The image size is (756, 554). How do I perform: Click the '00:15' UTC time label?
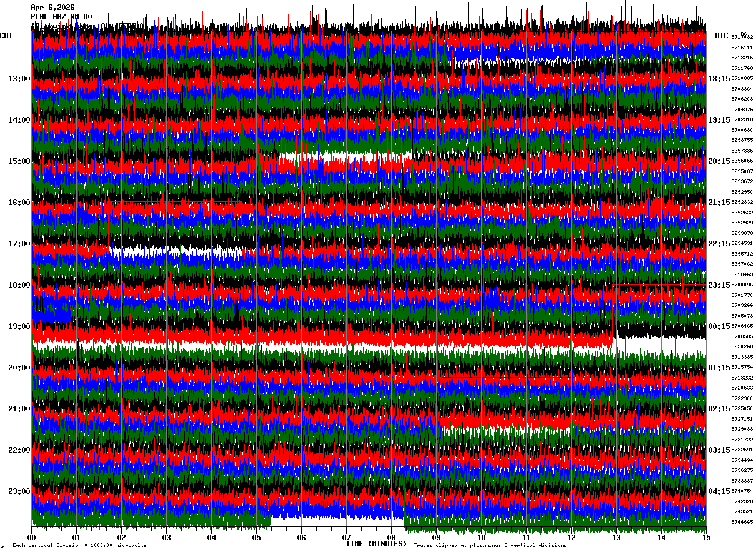click(719, 326)
